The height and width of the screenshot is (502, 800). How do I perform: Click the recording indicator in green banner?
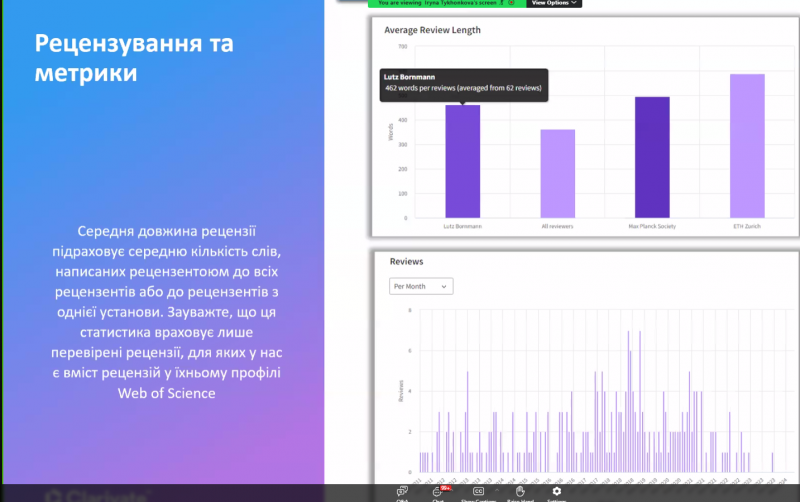point(511,3)
